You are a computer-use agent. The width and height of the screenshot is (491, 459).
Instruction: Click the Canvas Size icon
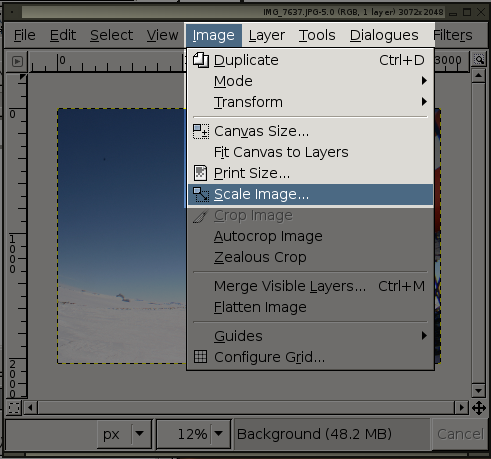tap(201, 131)
